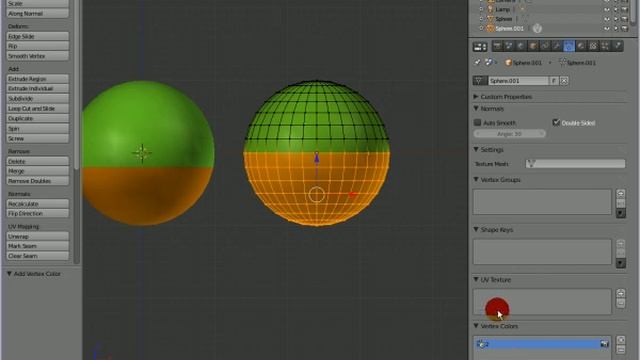This screenshot has width=640, height=360.
Task: Collapse the Normals panel
Action: (x=476, y=109)
